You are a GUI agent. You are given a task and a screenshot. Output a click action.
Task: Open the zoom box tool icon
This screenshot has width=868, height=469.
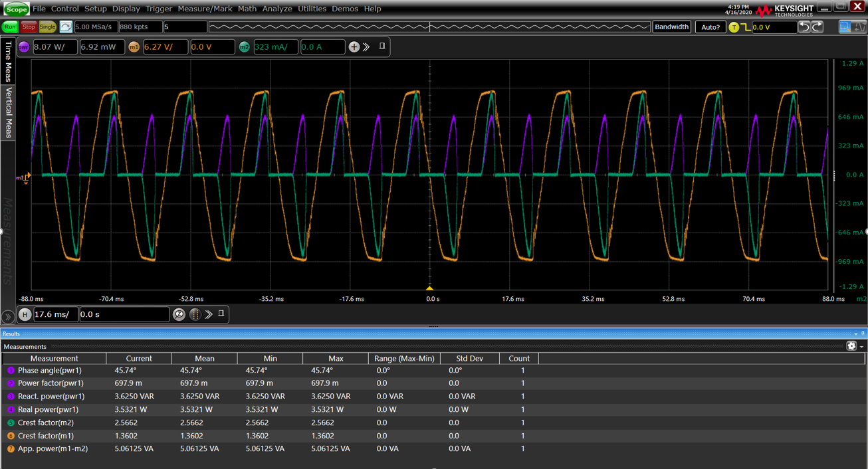click(845, 27)
